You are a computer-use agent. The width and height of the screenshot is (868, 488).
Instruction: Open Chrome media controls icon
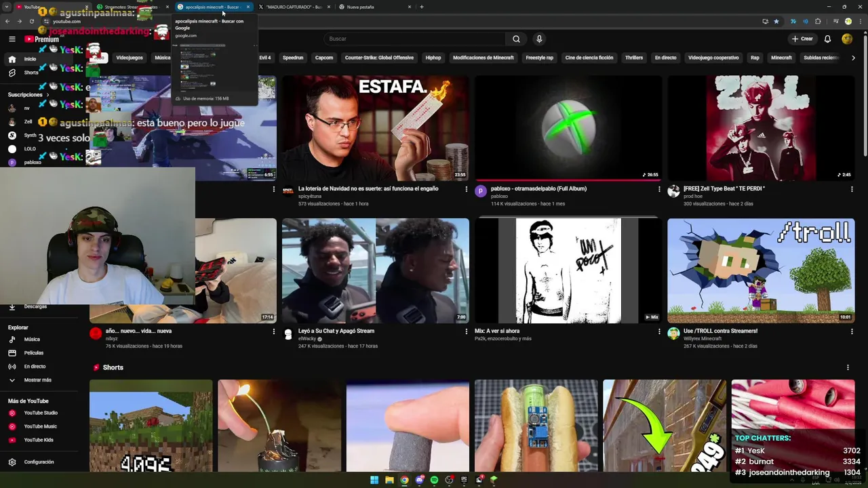click(x=835, y=21)
